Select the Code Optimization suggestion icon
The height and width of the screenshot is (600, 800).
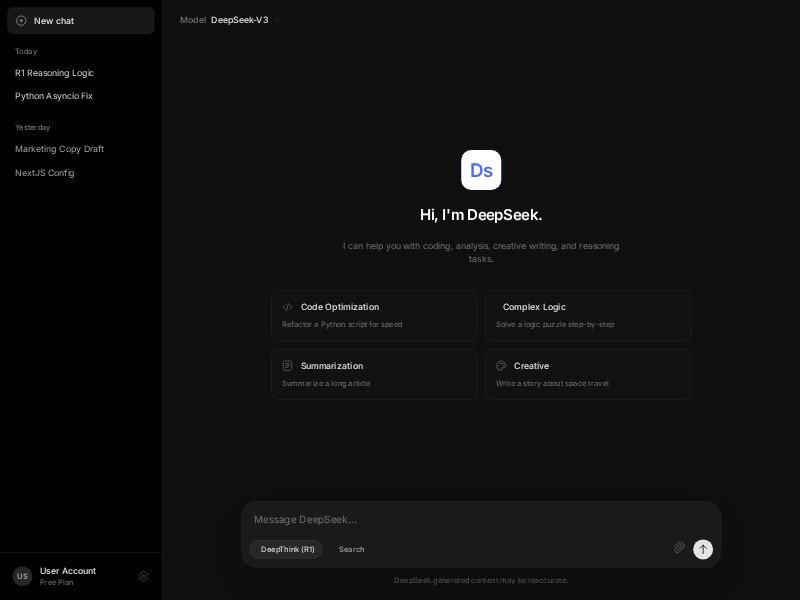coord(288,307)
